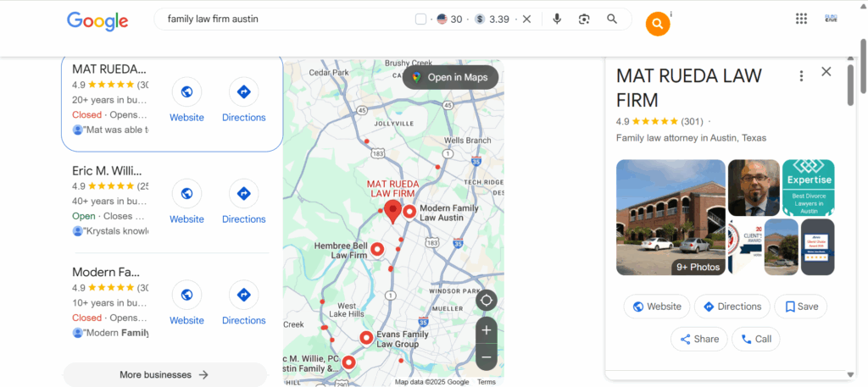
Task: Select the Eric M. Willie business name
Action: coord(108,170)
